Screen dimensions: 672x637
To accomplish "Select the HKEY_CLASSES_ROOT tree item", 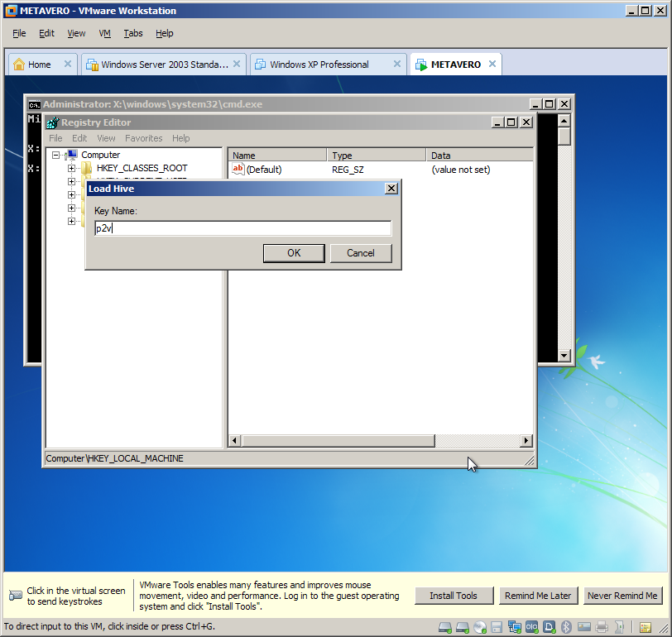I will [142, 168].
